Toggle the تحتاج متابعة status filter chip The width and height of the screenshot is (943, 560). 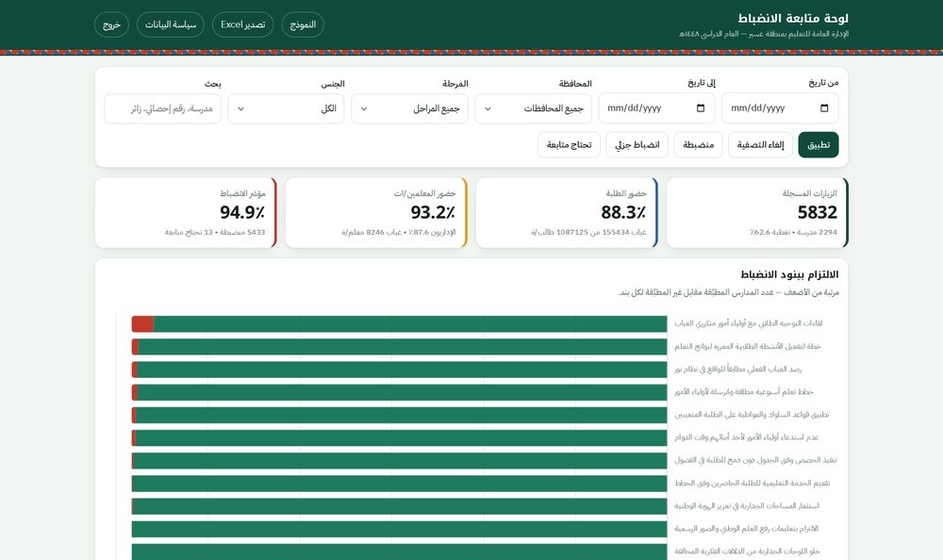coord(569,145)
